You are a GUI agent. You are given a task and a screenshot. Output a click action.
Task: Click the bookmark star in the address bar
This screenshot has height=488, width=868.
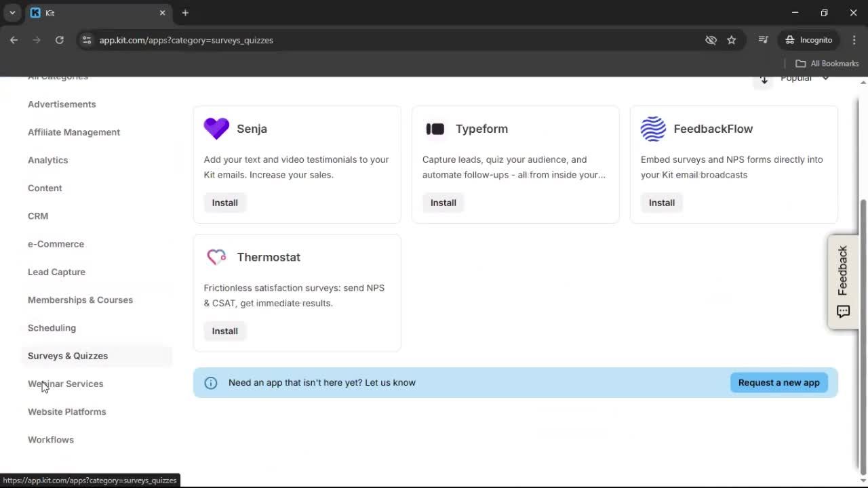[x=732, y=40]
